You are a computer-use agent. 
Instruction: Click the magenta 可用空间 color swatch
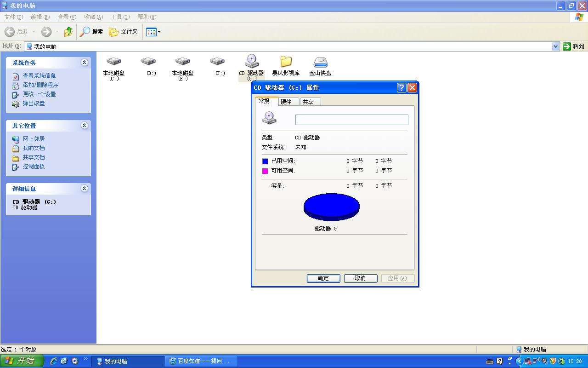(x=265, y=171)
